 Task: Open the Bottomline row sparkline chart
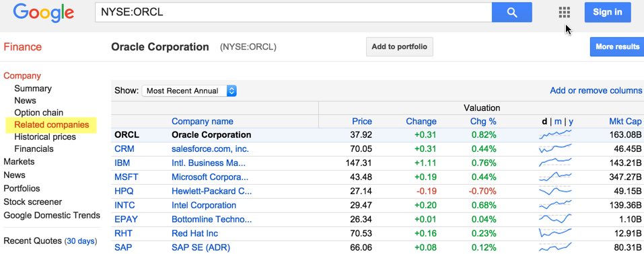555,218
